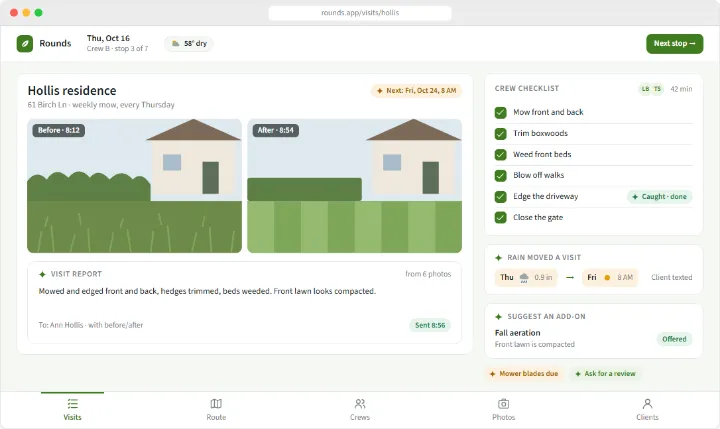This screenshot has height=429, width=720.
Task: Open Crews via the people icon
Action: (360, 404)
